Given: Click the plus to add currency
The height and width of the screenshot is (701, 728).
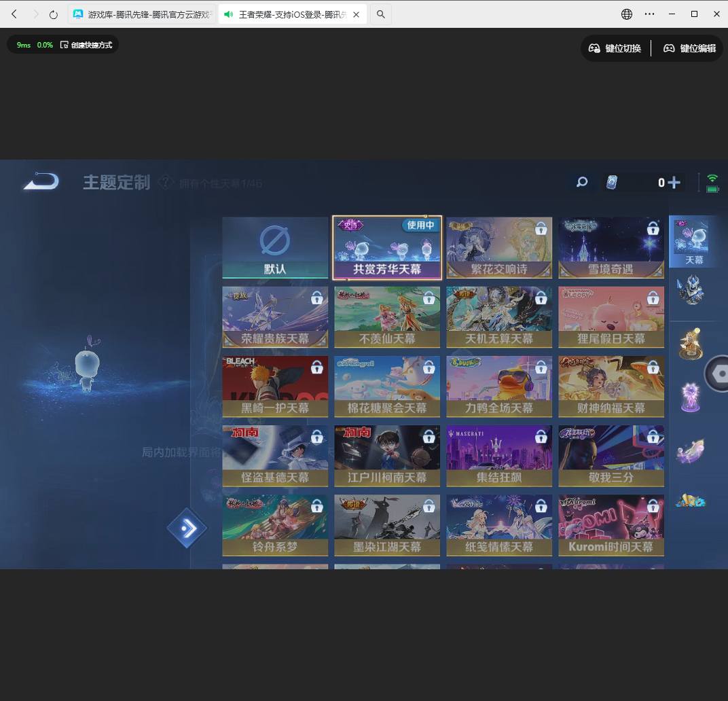Looking at the screenshot, I should click(673, 182).
